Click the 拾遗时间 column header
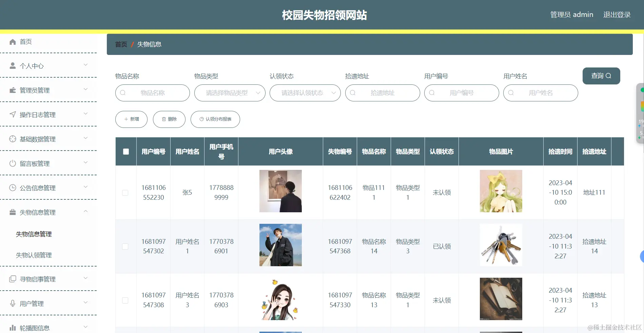 560,152
